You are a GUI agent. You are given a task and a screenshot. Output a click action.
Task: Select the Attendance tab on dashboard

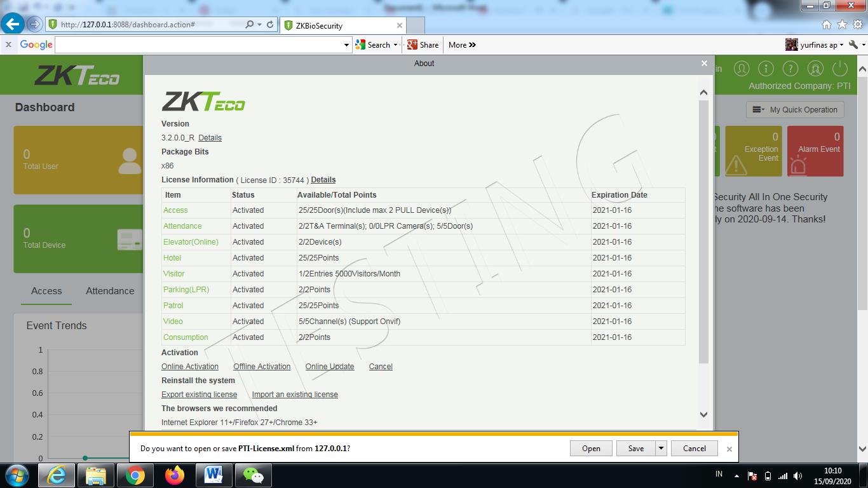pos(110,291)
